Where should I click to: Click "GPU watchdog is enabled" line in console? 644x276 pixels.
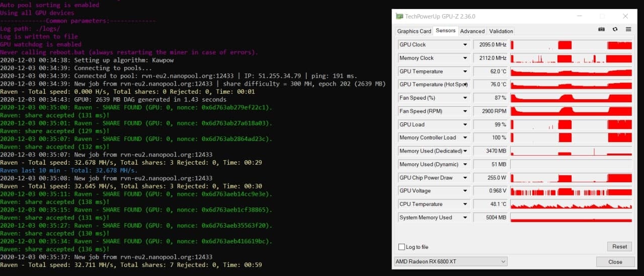tap(41, 44)
